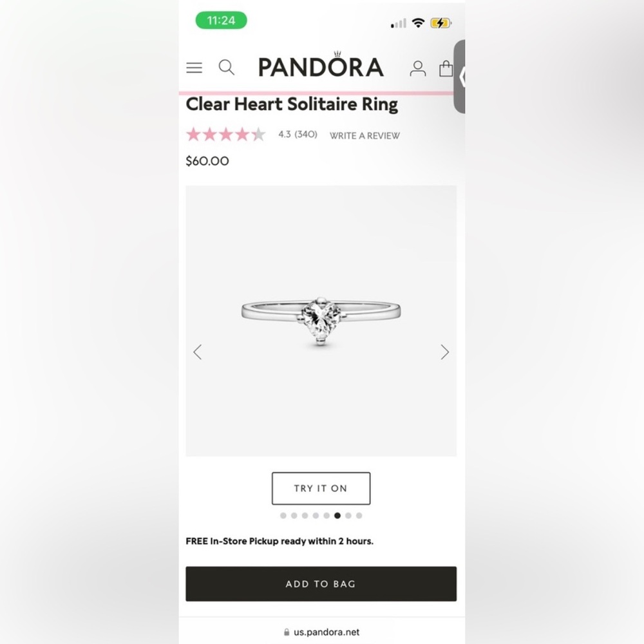Open the account profile icon

pos(417,68)
